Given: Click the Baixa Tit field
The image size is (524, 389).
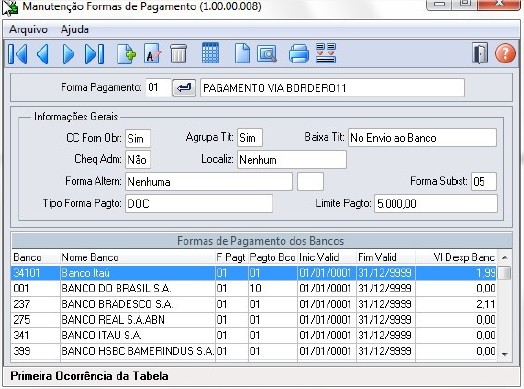Looking at the screenshot, I should point(422,138).
